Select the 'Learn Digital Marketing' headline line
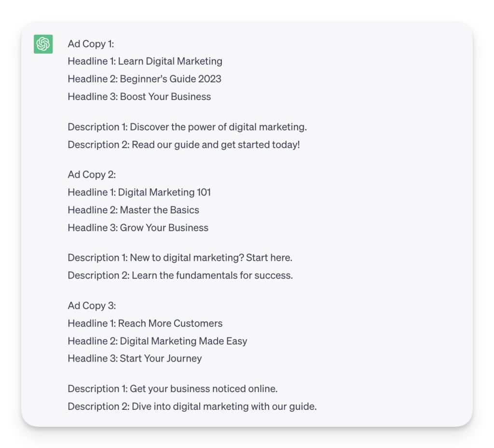Viewport: 494px width, 448px height. pyautogui.click(x=145, y=61)
